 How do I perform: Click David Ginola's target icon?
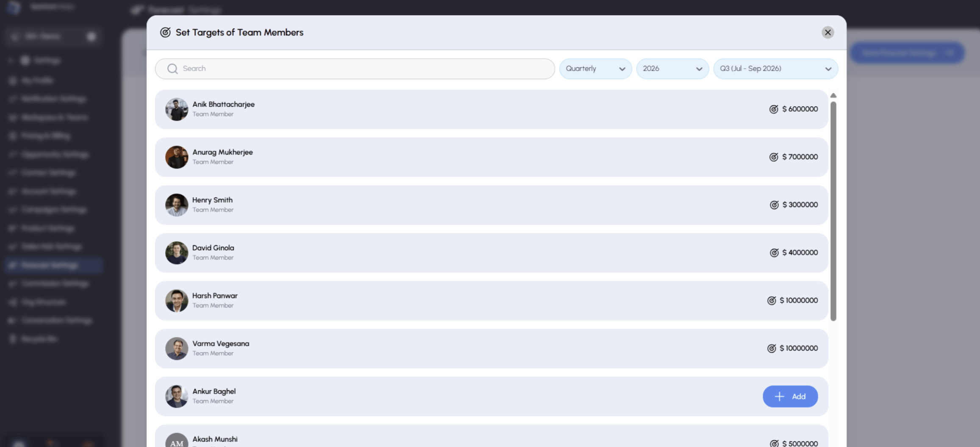[x=774, y=253]
